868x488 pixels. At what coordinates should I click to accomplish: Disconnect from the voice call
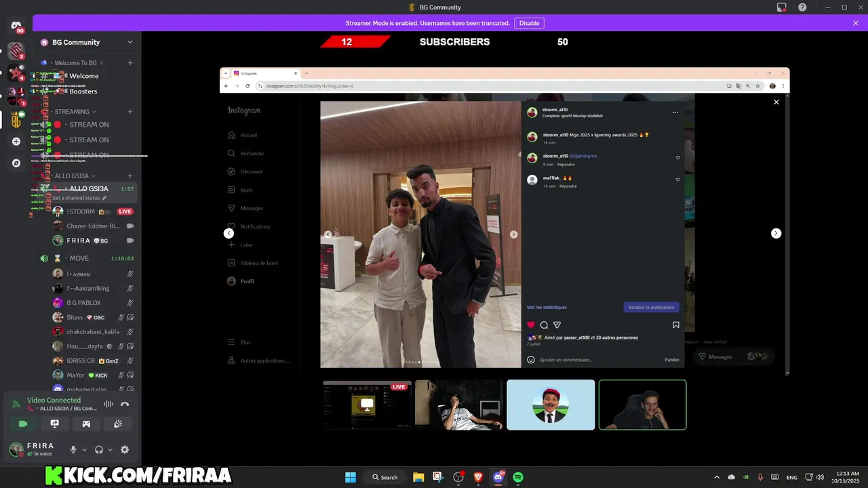[125, 404]
